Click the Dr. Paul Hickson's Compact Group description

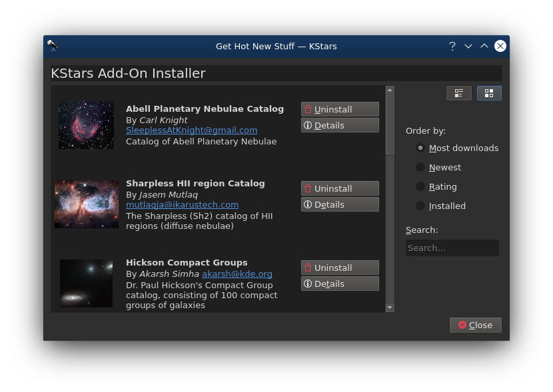pyautogui.click(x=202, y=295)
